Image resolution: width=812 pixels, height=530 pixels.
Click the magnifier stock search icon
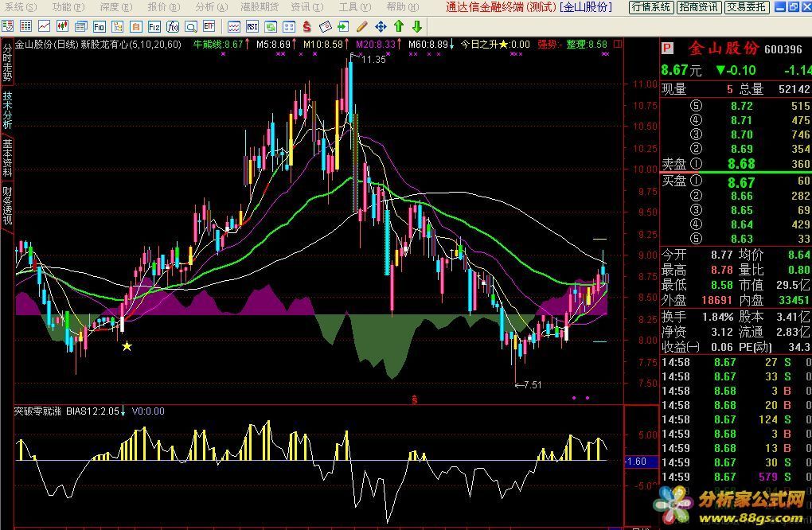190,26
